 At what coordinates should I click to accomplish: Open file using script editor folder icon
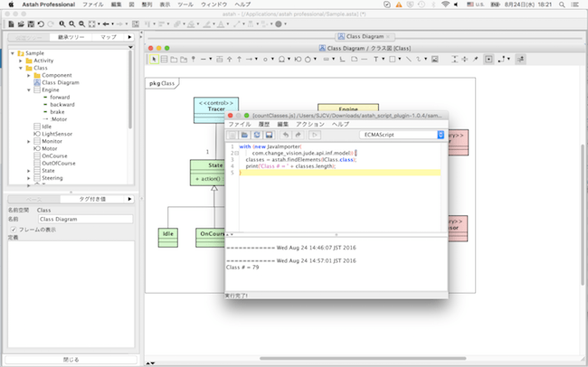244,135
